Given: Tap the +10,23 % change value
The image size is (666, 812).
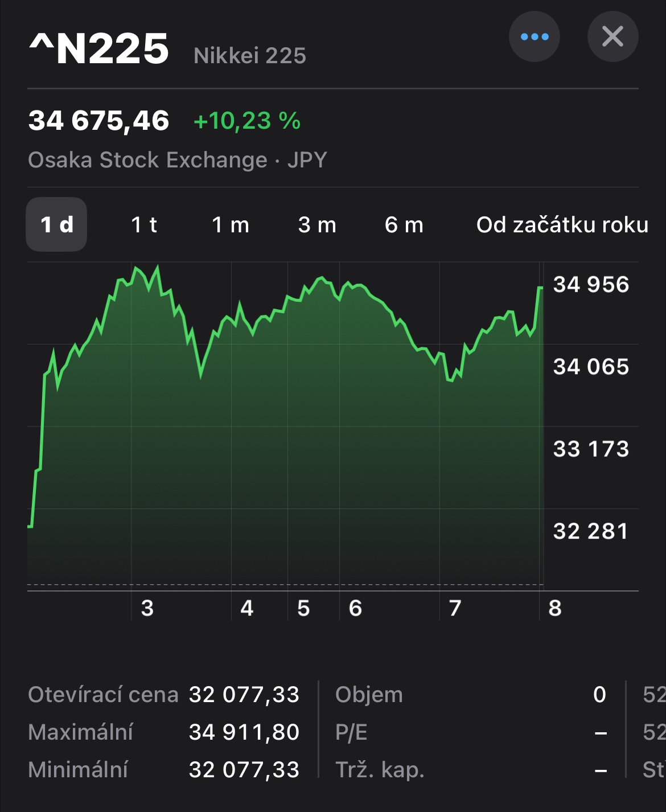Looking at the screenshot, I should (246, 121).
